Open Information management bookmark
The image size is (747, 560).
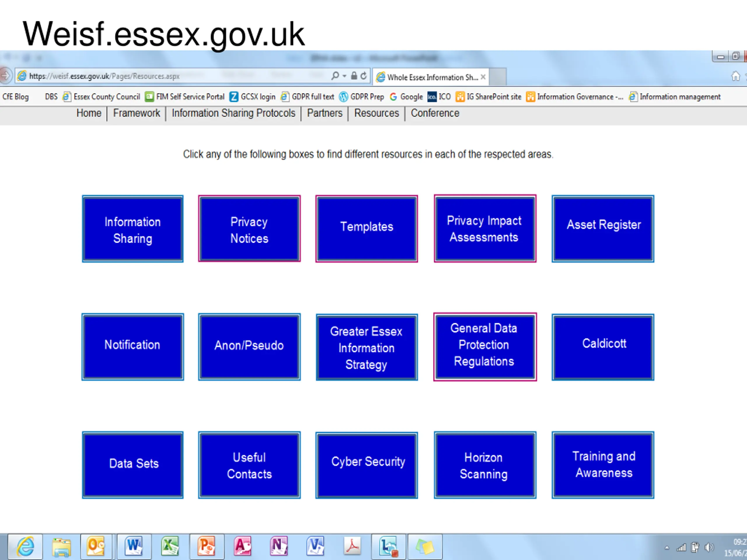pyautogui.click(x=675, y=97)
